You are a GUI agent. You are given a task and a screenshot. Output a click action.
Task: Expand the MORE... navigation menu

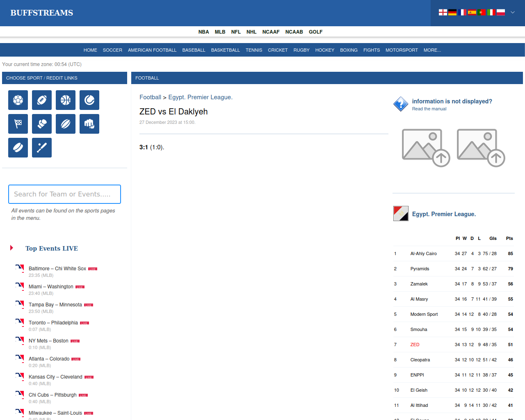pos(432,50)
